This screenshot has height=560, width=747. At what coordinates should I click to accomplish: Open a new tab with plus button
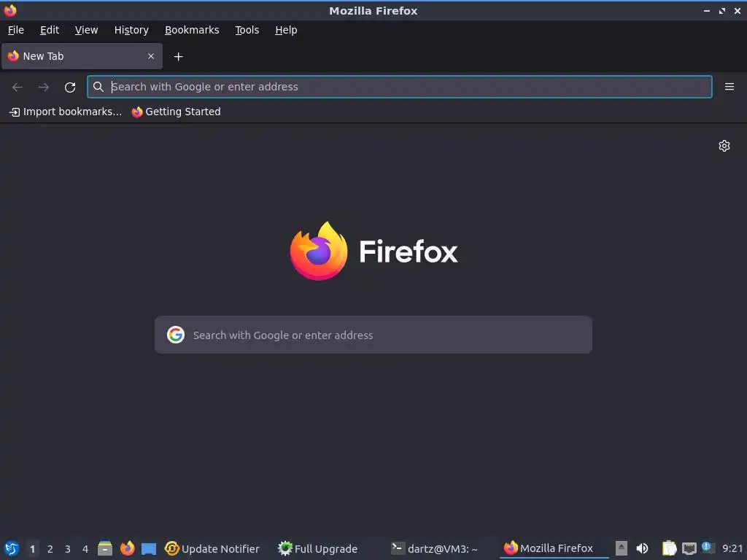(x=178, y=57)
